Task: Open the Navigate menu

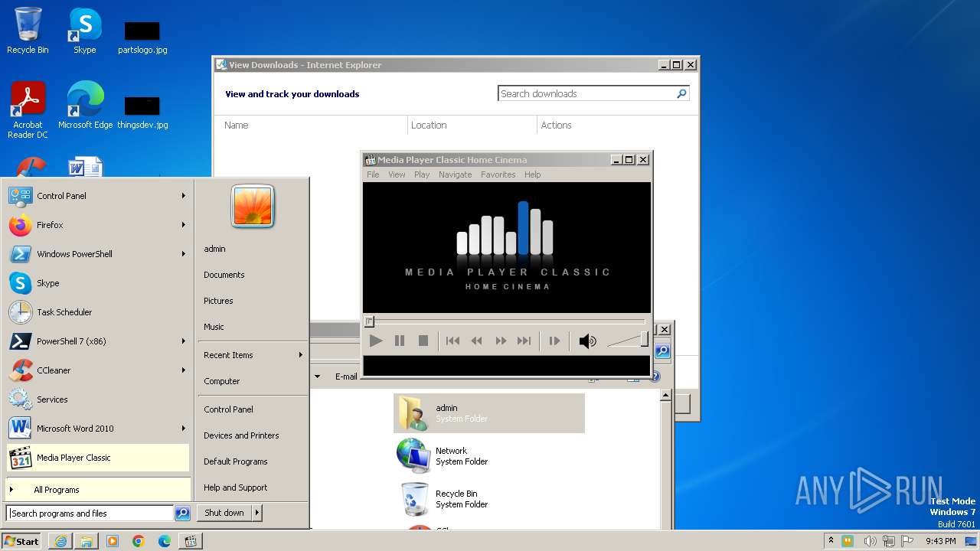Action: click(x=456, y=174)
